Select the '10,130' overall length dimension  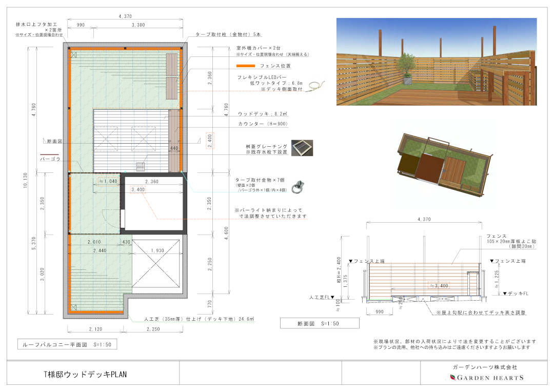(x=25, y=180)
